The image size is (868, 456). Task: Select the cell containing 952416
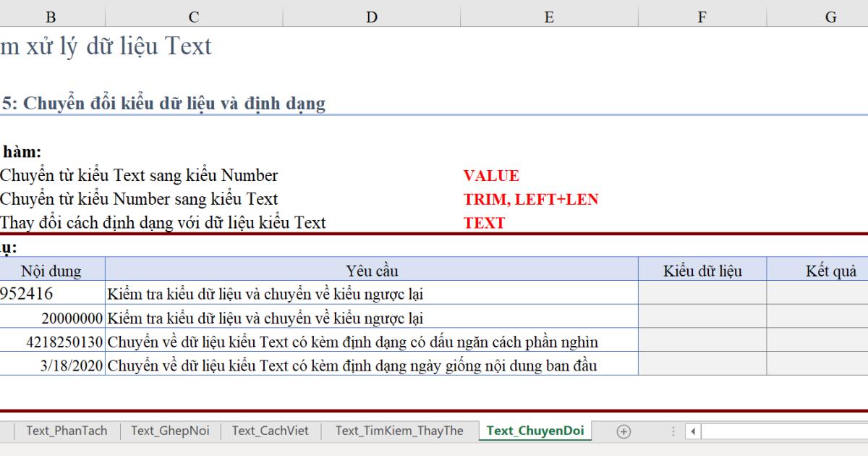[52, 294]
